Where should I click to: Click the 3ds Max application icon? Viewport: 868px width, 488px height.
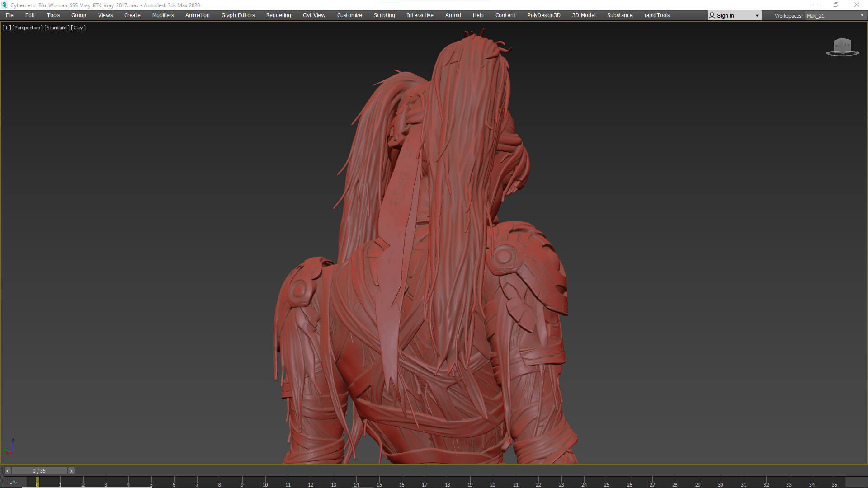tap(5, 5)
